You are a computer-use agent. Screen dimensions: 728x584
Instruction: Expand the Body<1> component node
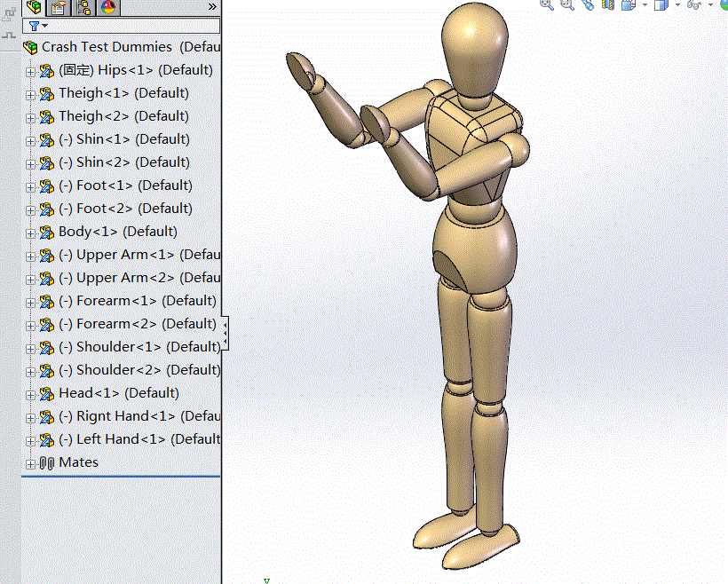30,233
